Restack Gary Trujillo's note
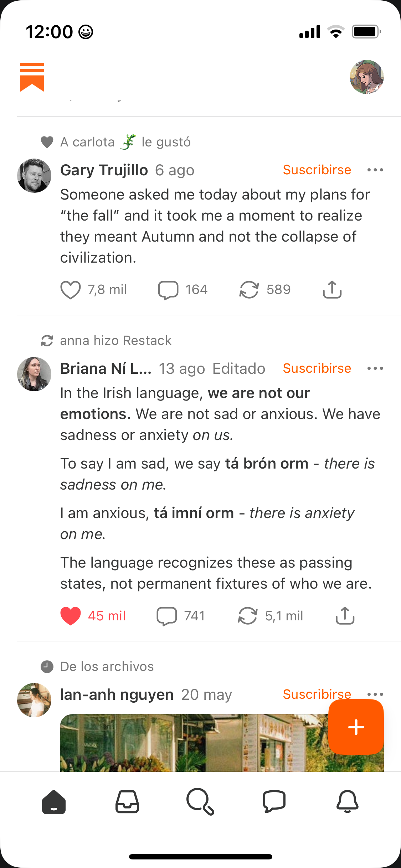Image resolution: width=401 pixels, height=868 pixels. [249, 290]
